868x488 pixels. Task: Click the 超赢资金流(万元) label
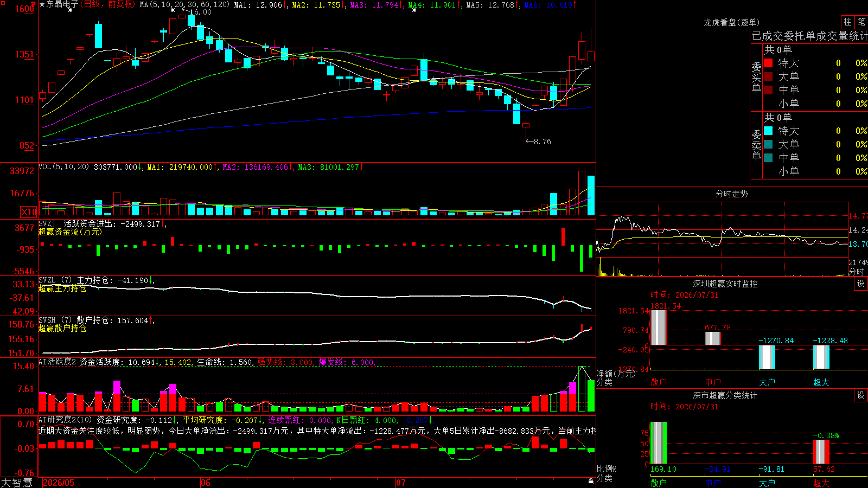pyautogui.click(x=70, y=232)
